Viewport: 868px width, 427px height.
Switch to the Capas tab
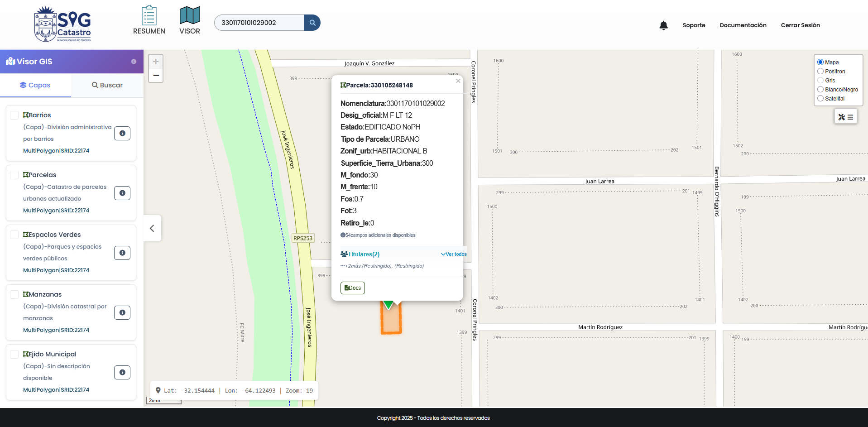(x=35, y=85)
